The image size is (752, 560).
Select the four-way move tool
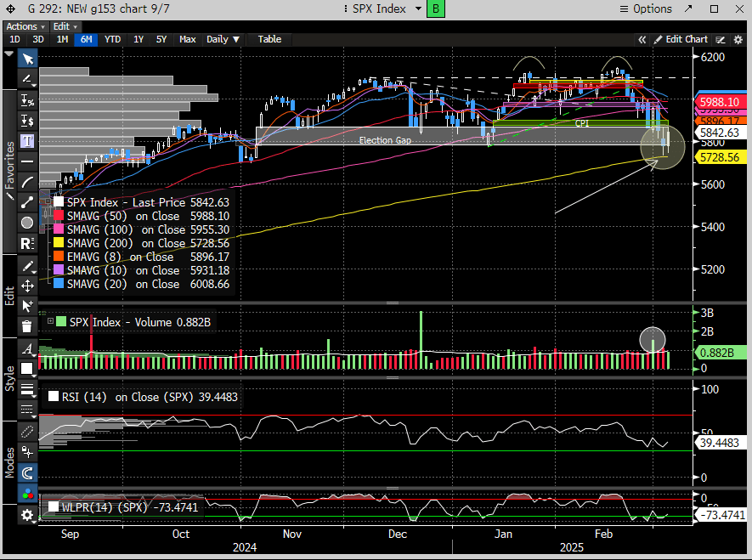pos(27,286)
